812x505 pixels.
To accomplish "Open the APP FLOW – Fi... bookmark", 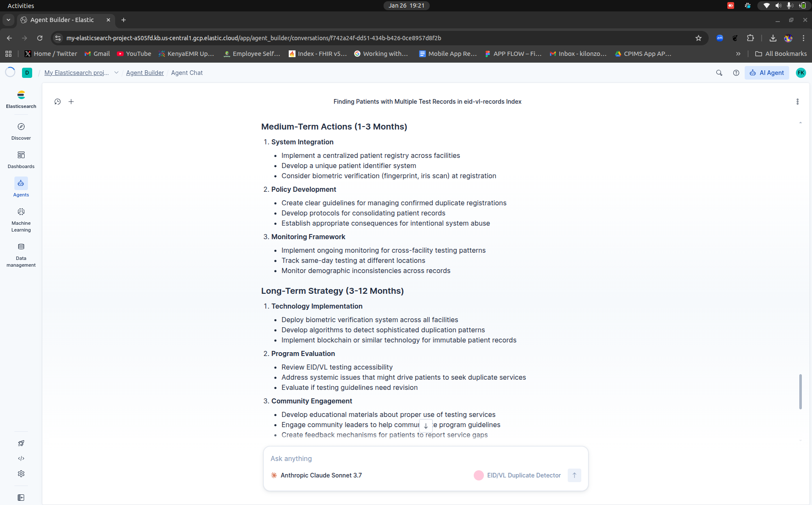I will coord(513,54).
